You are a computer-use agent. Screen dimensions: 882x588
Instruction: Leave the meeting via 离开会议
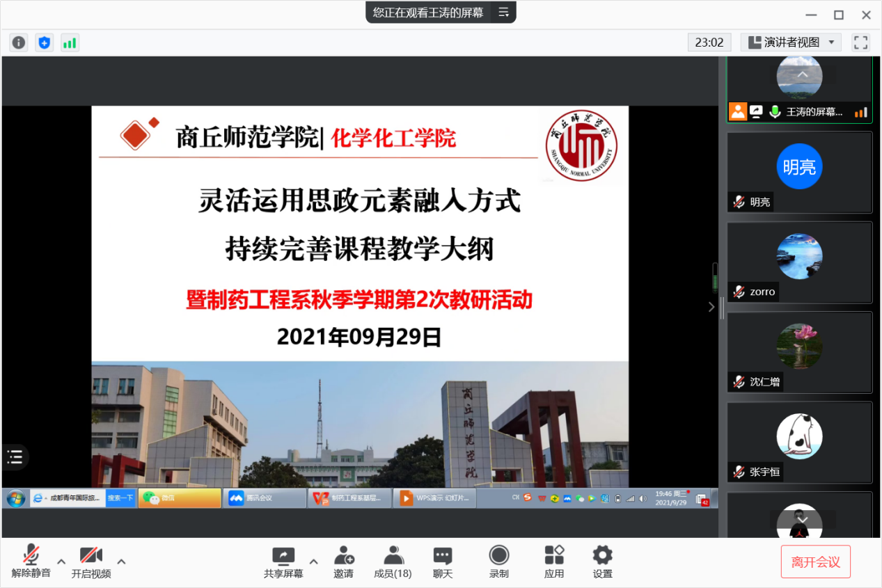pos(815,562)
